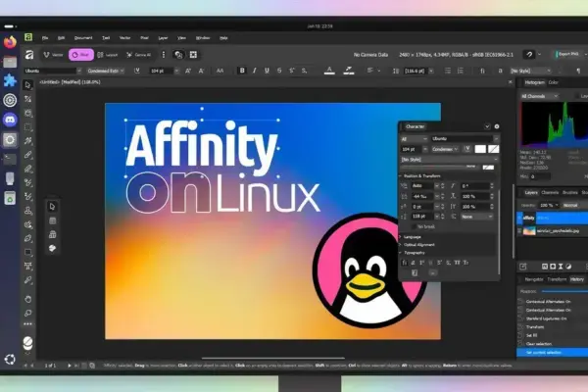The height and width of the screenshot is (392, 588).
Task: Switch to the Layout persona
Action: tap(107, 55)
